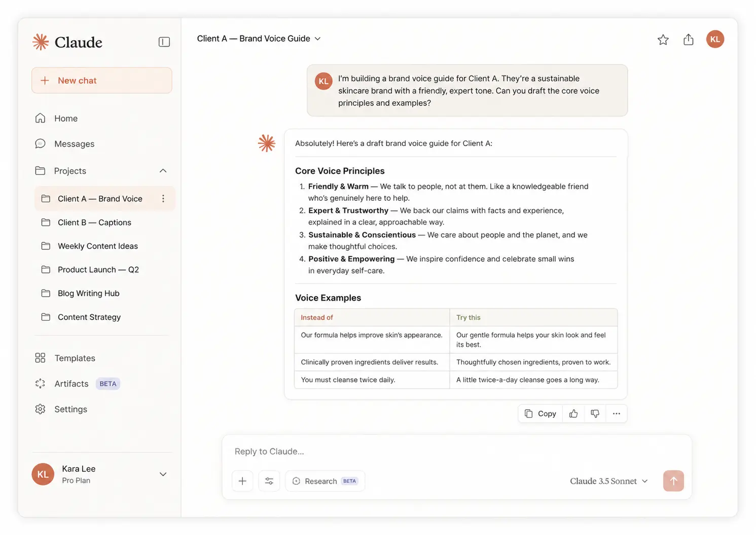The width and height of the screenshot is (756, 535).
Task: Click the Templates grid icon
Action: pos(41,358)
